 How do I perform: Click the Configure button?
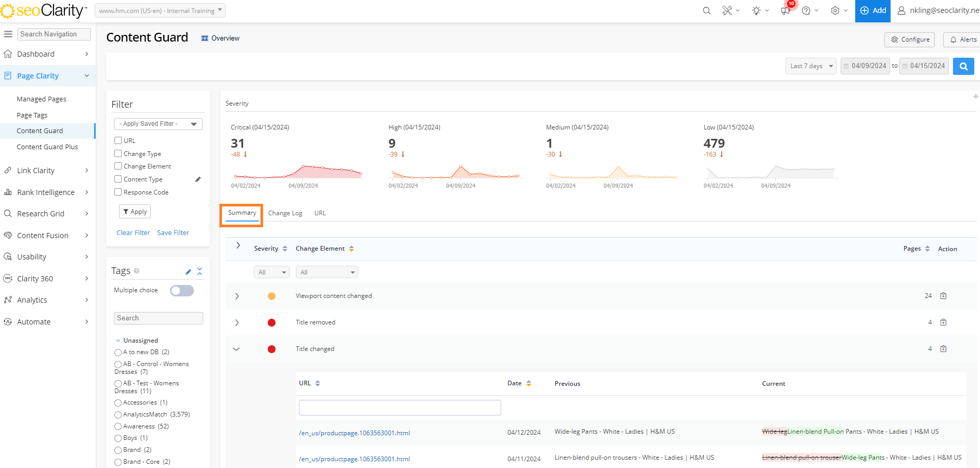point(909,40)
